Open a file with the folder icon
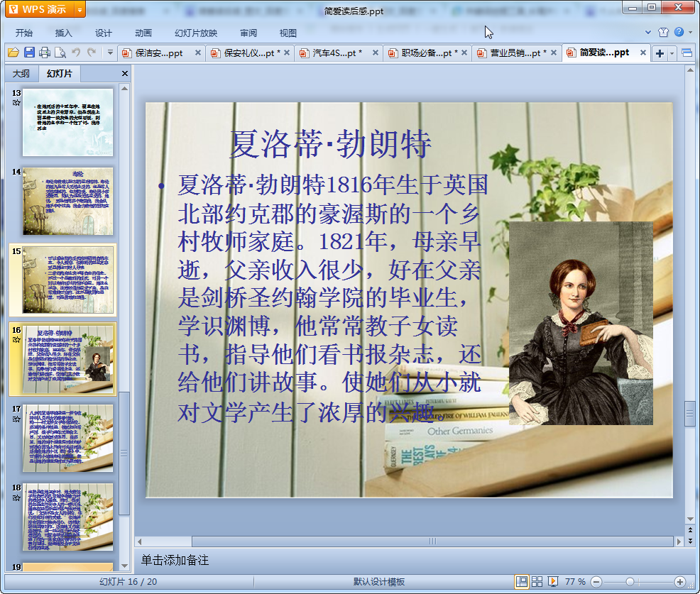700x594 pixels. pos(13,53)
